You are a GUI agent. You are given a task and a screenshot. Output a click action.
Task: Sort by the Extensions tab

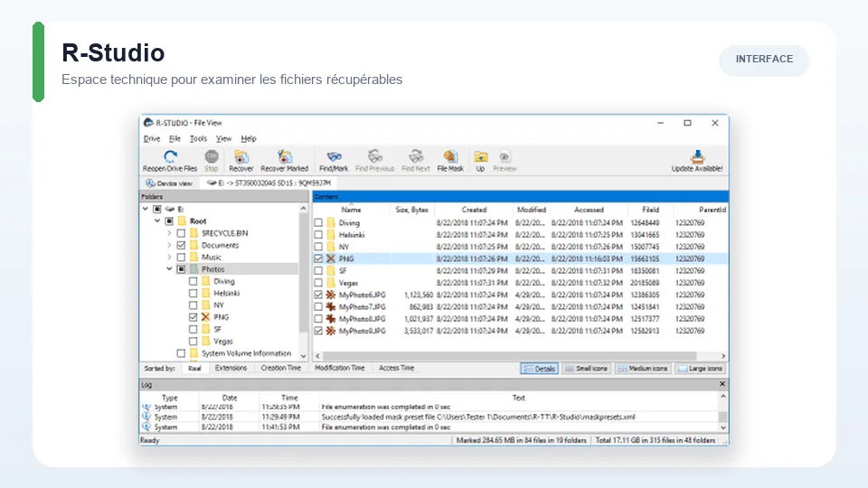point(231,368)
